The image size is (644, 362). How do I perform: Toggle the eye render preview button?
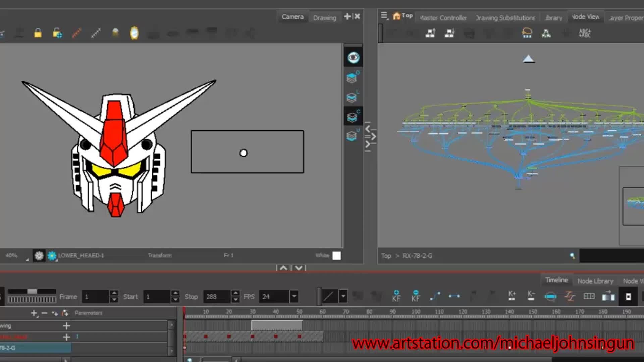pos(353,58)
